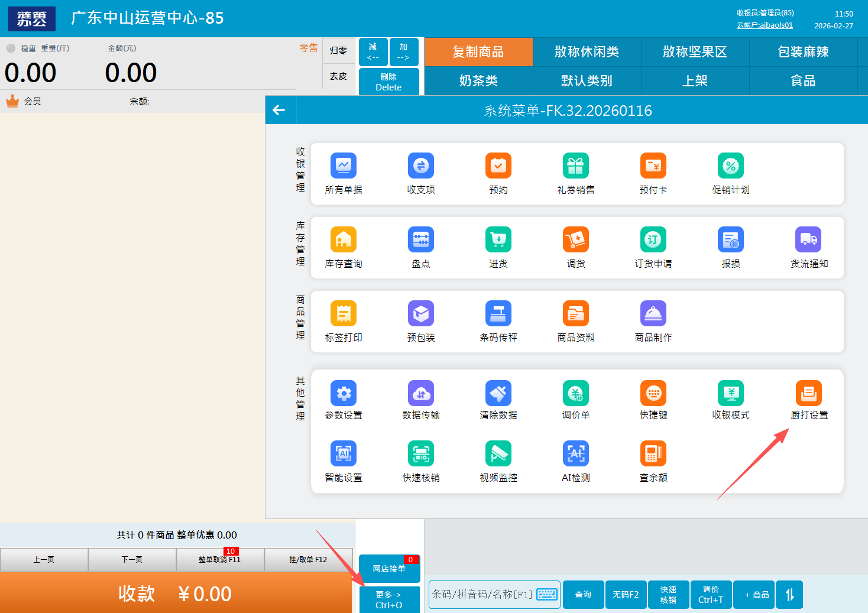Launch the AI检测 detection icon

575,454
